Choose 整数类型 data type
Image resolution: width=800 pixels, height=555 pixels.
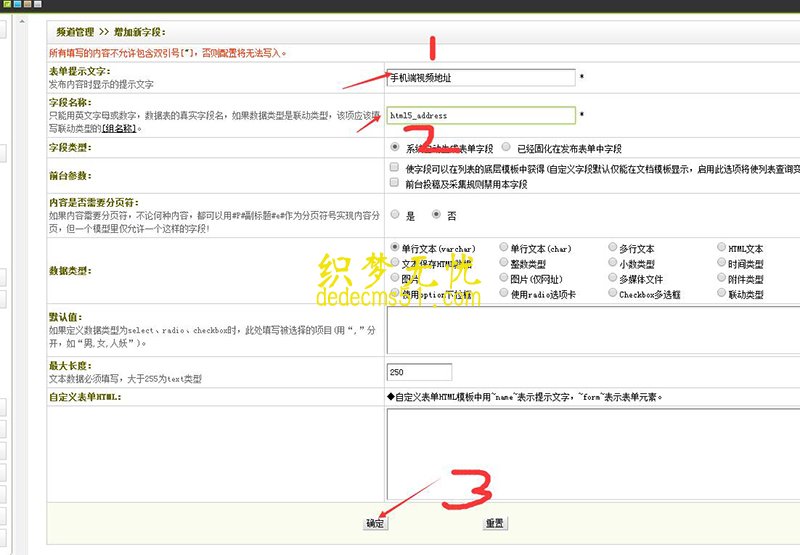504,262
